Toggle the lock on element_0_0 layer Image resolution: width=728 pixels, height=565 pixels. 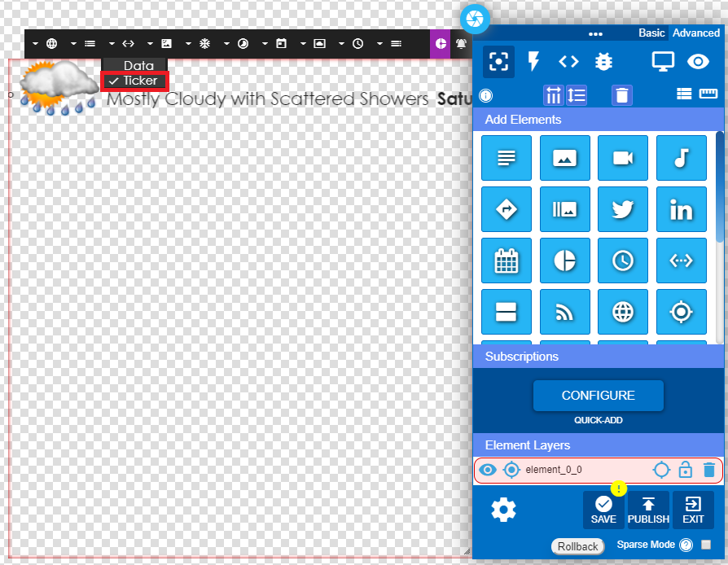click(x=686, y=470)
